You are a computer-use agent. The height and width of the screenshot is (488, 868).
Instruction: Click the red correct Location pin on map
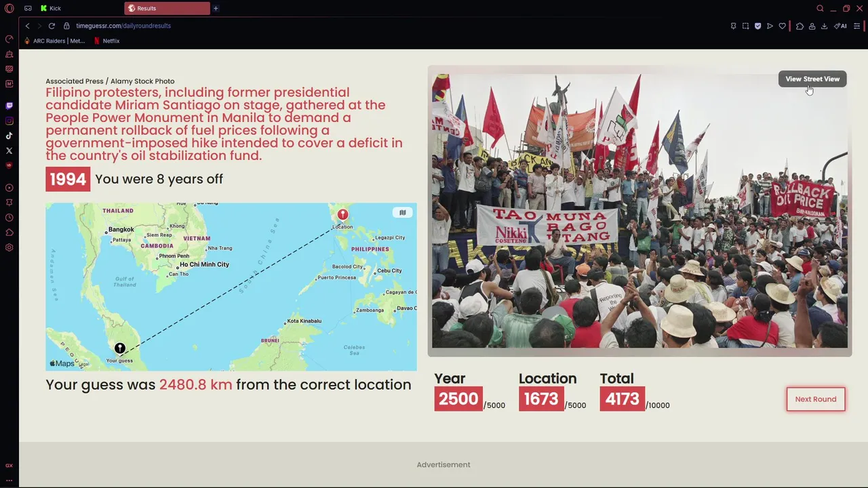[x=342, y=215]
